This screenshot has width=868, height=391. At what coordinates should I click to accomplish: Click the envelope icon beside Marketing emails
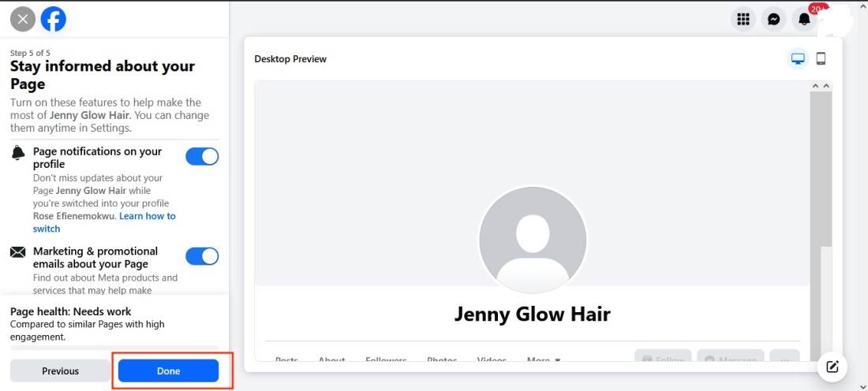[18, 252]
